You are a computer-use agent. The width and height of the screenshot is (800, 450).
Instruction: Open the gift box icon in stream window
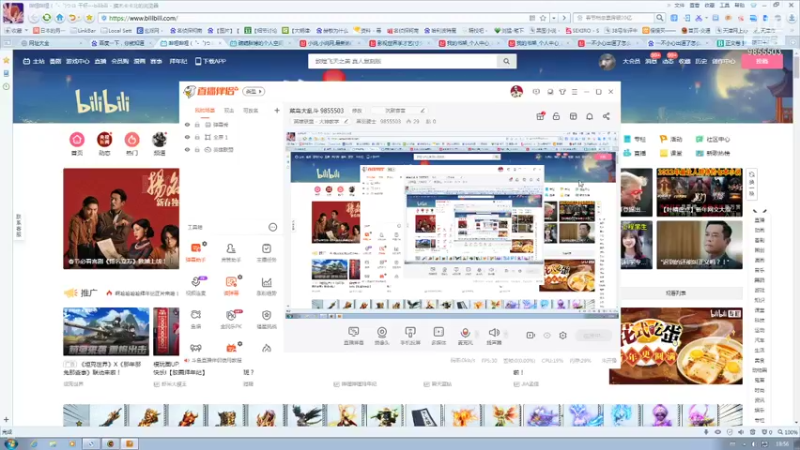point(540,116)
